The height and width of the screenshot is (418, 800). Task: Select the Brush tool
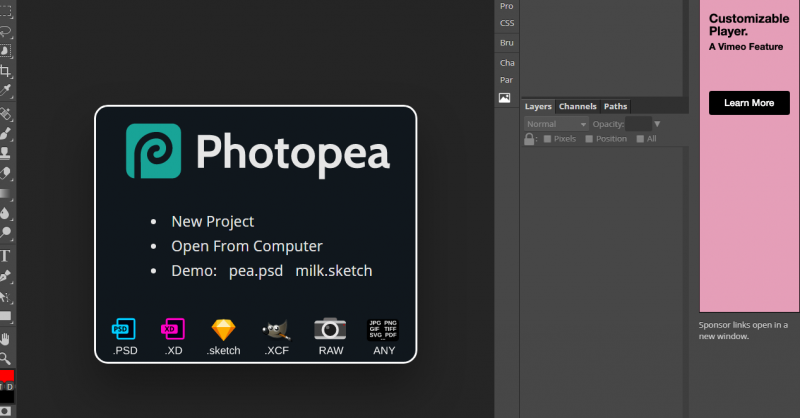click(5, 133)
